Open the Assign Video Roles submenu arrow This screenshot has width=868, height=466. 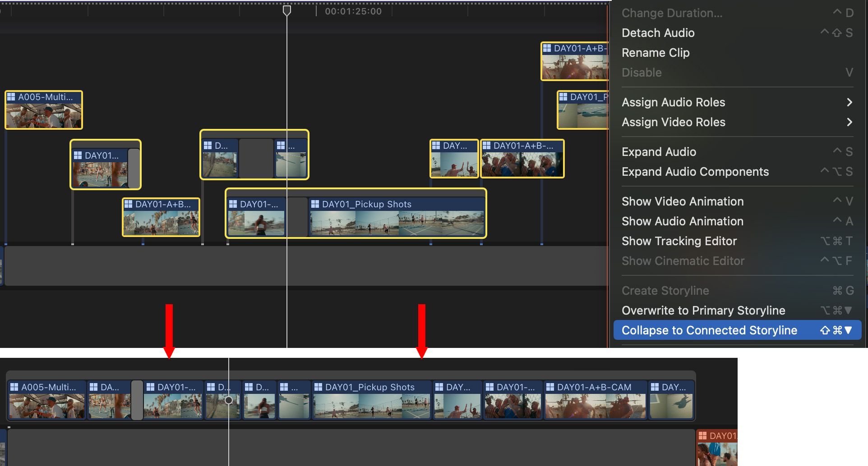(849, 122)
